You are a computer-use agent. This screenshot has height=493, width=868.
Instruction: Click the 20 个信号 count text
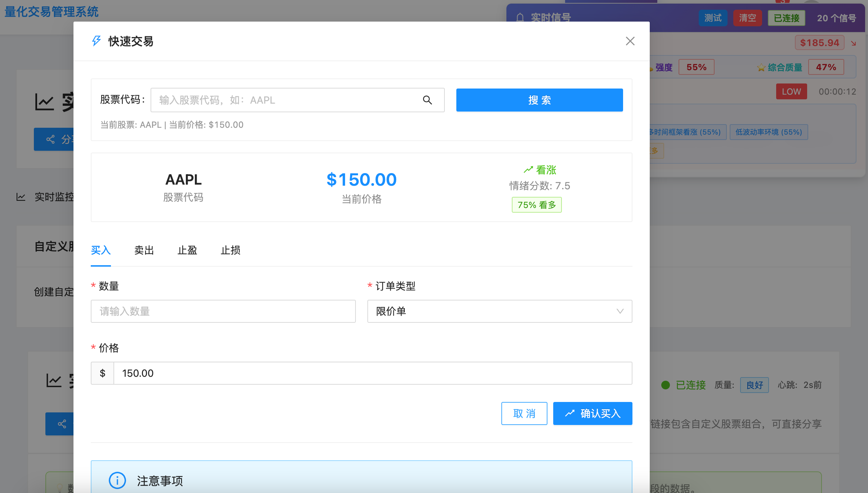click(836, 18)
